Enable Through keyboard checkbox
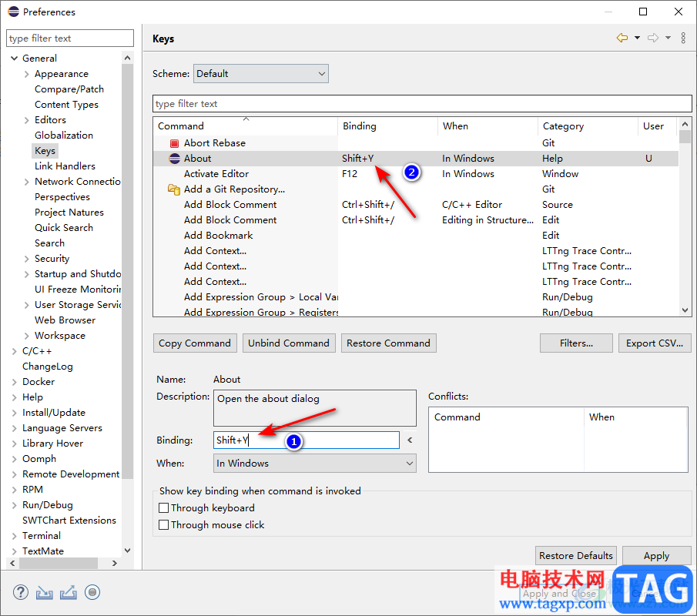This screenshot has width=697, height=616. [163, 507]
